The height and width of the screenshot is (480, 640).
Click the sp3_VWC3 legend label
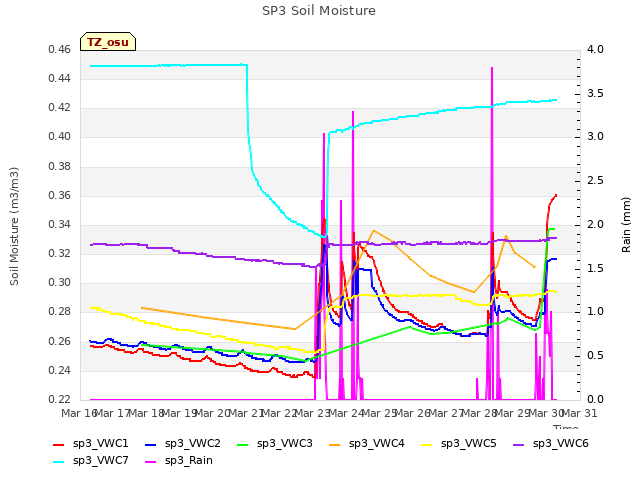[x=284, y=443]
